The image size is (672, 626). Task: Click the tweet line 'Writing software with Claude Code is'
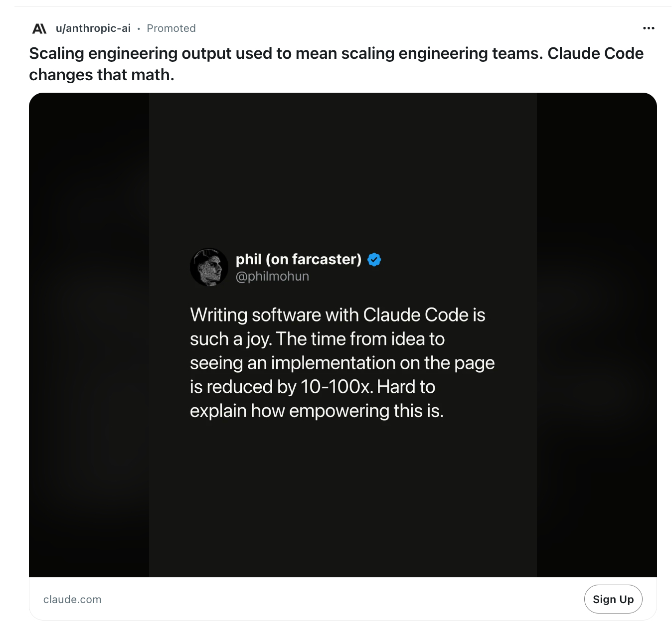point(337,315)
